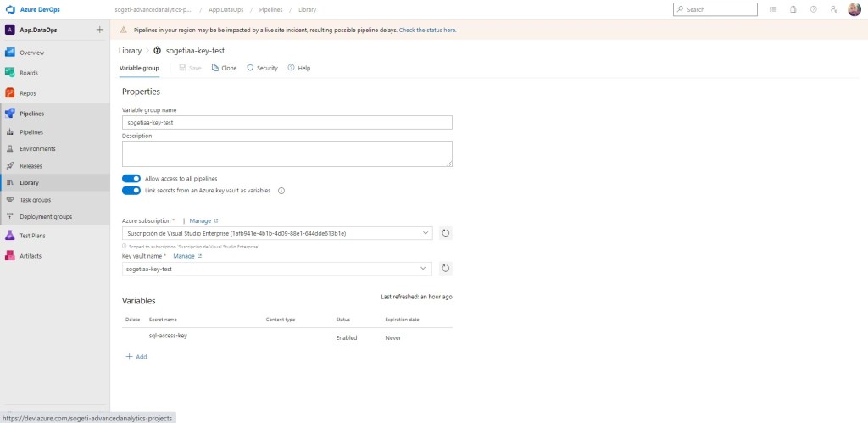Screen dimensions: 868x423
Task: Select the Variable group tab
Action: (138, 68)
